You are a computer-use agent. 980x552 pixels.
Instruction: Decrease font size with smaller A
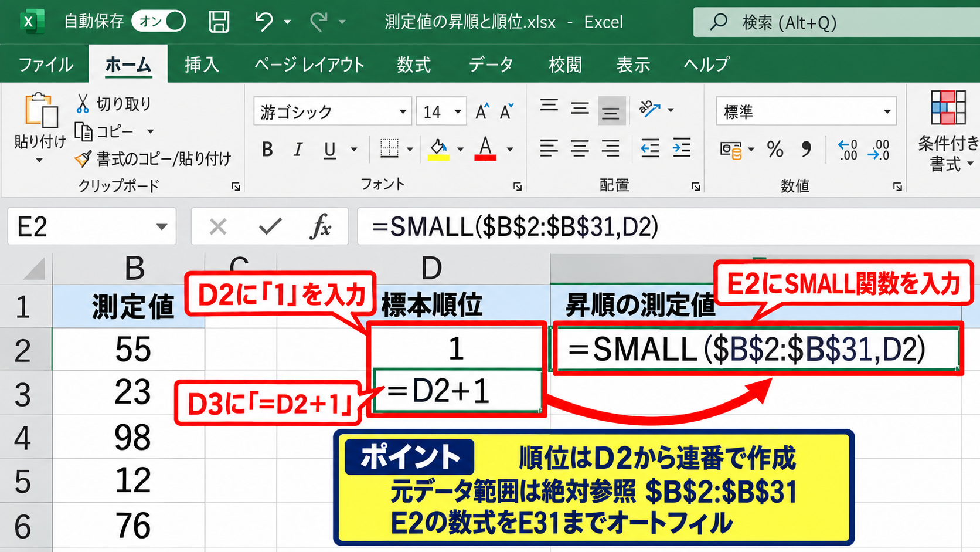(506, 111)
